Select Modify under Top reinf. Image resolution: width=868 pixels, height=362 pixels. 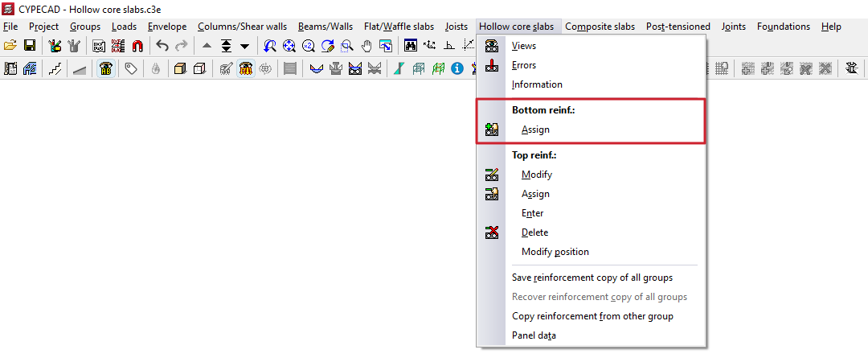coord(591,175)
